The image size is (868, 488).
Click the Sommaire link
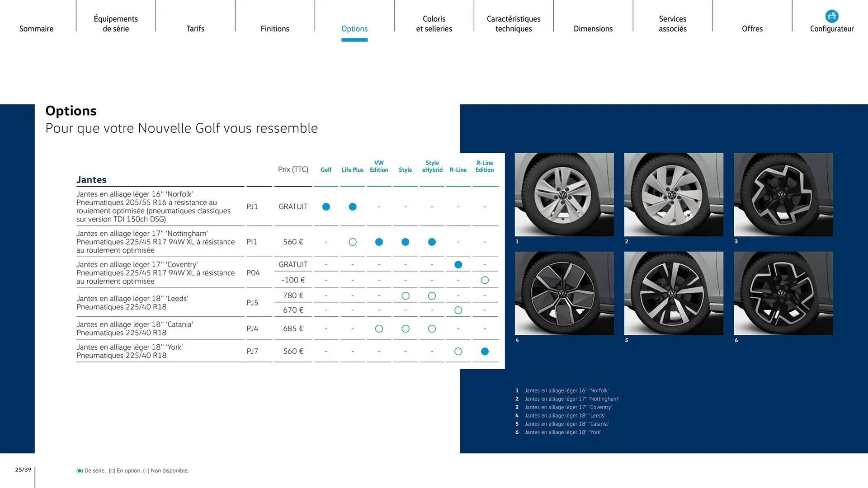click(36, 28)
